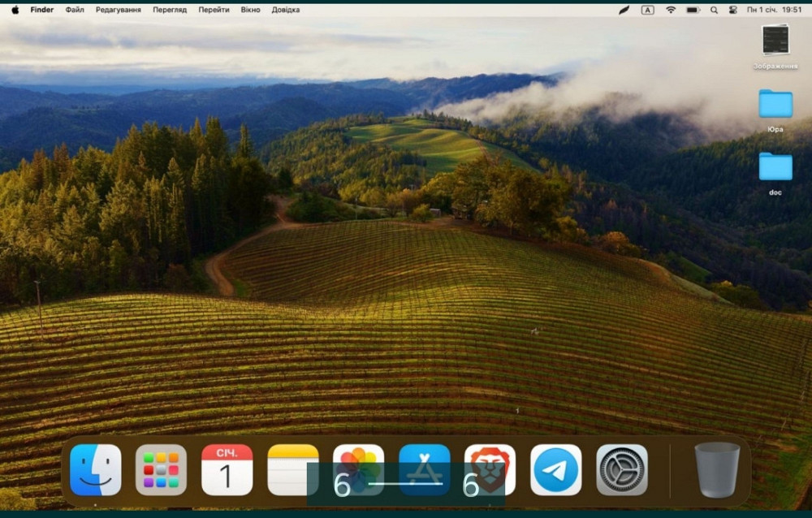Open Spotlight search from the menu bar
Viewport: 812px width, 518px height.
click(713, 10)
